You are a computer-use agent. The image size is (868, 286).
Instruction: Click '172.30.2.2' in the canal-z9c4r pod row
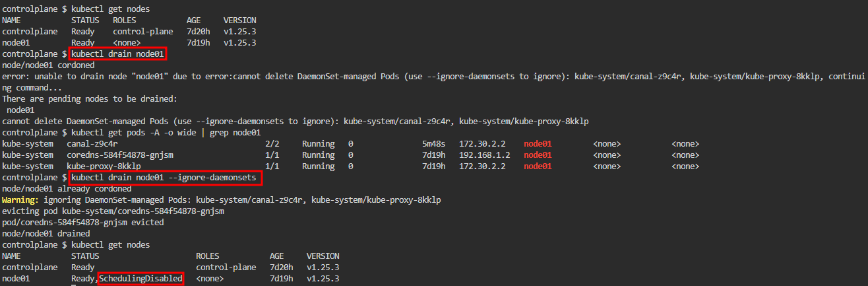(x=482, y=144)
